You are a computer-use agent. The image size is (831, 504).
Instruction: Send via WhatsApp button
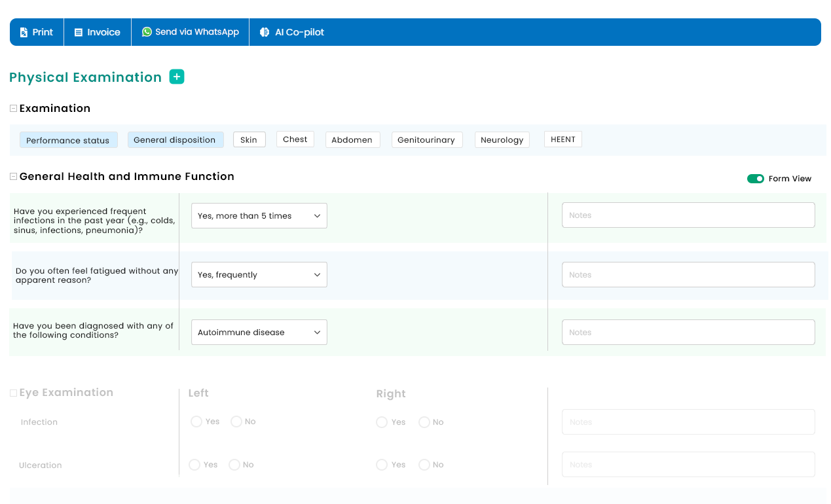tap(191, 32)
